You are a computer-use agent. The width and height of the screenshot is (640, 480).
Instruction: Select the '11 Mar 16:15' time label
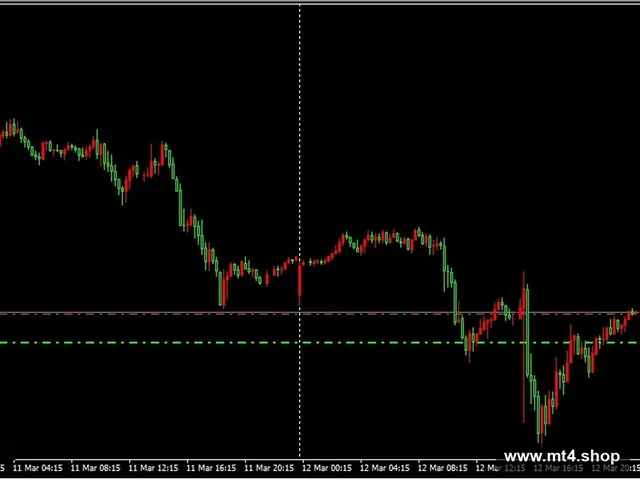pyautogui.click(x=212, y=468)
